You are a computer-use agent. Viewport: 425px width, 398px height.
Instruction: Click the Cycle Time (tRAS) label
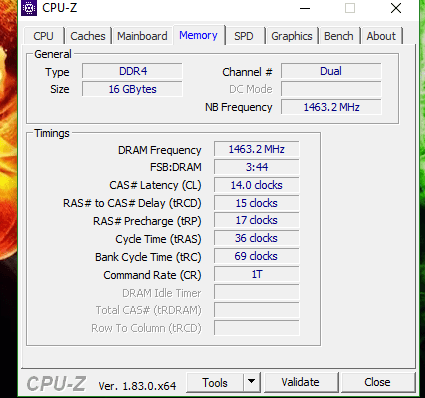pyautogui.click(x=158, y=239)
